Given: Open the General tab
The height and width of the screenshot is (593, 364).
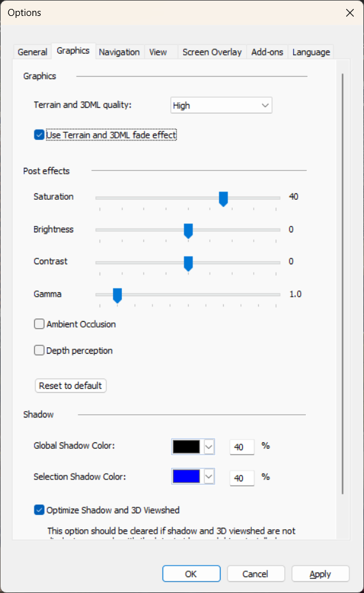Looking at the screenshot, I should point(33,52).
